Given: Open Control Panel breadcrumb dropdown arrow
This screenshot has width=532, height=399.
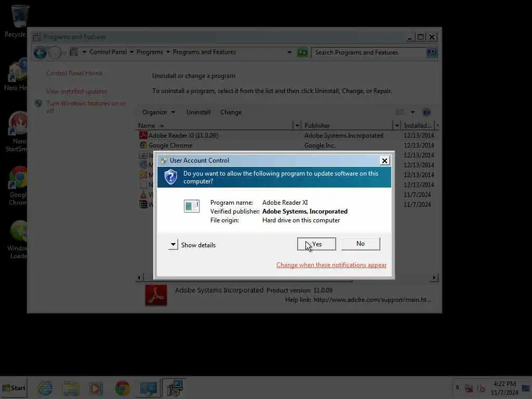Looking at the screenshot, I should pyautogui.click(x=131, y=52).
